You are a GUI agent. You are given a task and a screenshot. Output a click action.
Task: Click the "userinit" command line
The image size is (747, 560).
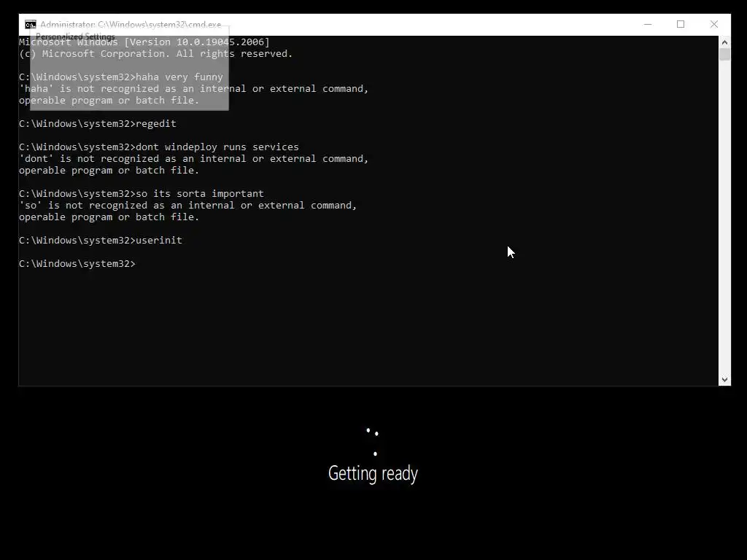coord(101,240)
